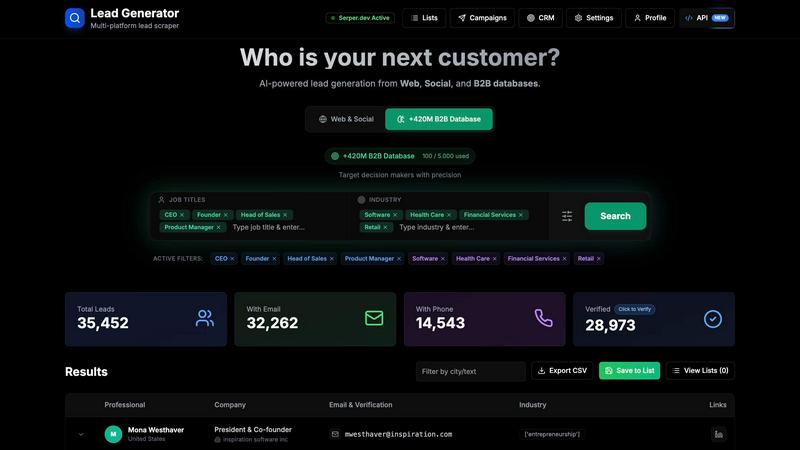Click Mona Westhaver's avatar
Image resolution: width=800 pixels, height=450 pixels.
click(113, 434)
